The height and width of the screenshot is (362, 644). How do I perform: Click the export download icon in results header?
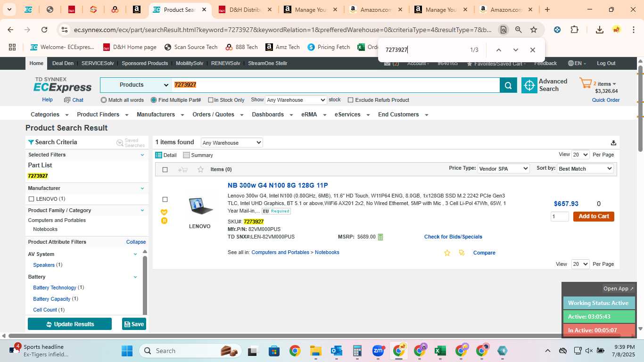[x=613, y=143]
